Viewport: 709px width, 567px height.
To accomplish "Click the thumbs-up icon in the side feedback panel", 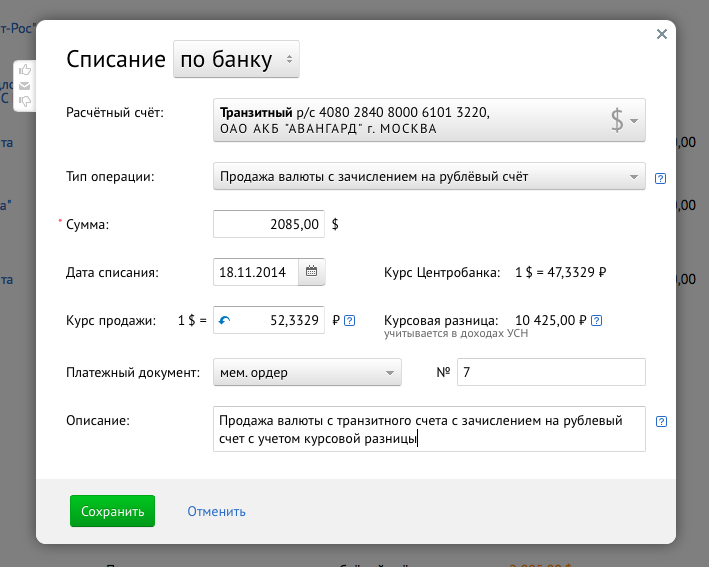I will 25,70.
